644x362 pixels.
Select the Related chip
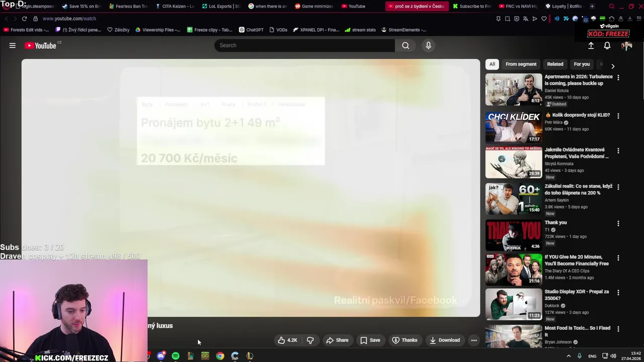[555, 64]
